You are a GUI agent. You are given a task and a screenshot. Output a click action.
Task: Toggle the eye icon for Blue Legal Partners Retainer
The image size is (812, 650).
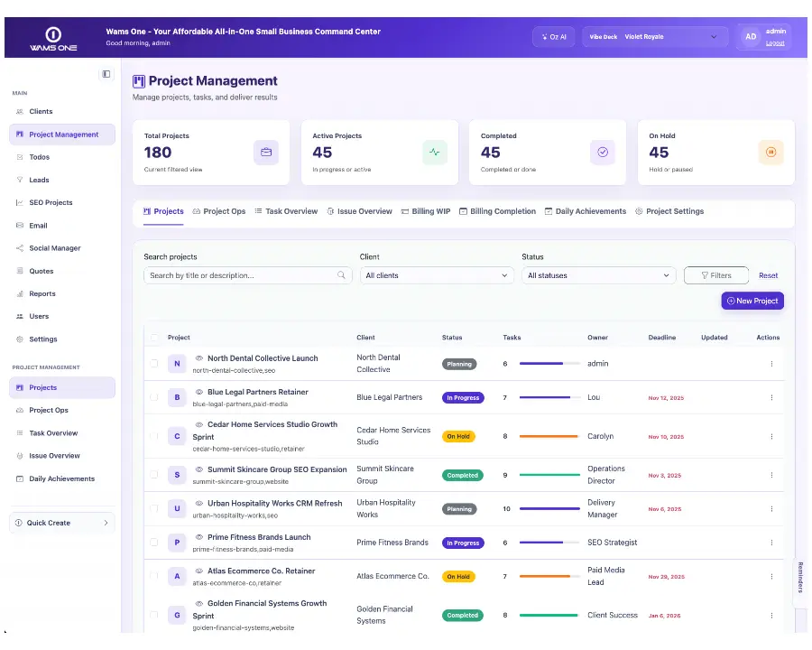point(198,392)
